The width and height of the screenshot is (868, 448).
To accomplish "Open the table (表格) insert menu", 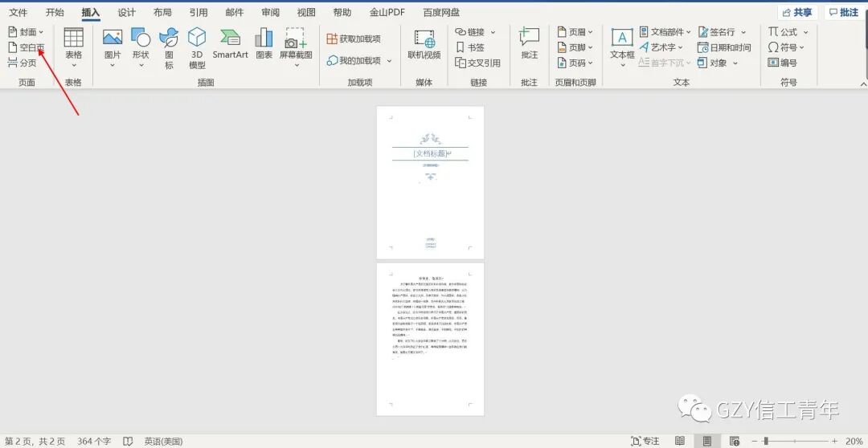I will click(x=74, y=49).
